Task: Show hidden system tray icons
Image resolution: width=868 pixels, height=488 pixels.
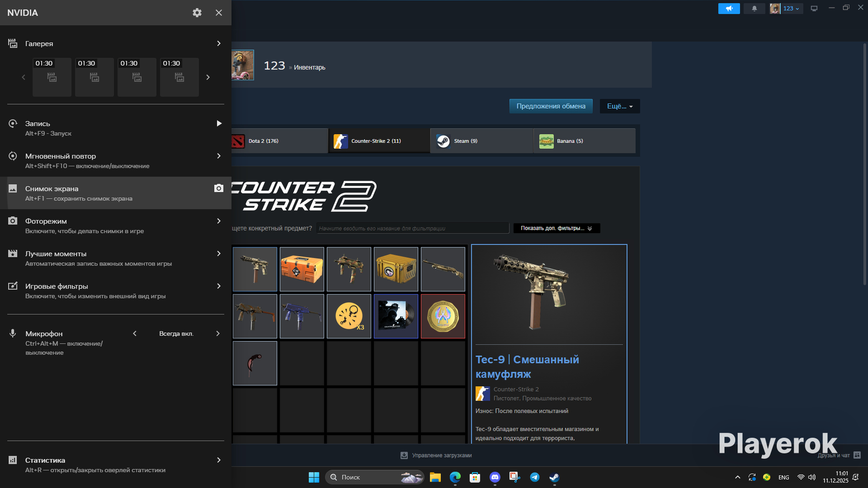Action: tap(738, 477)
